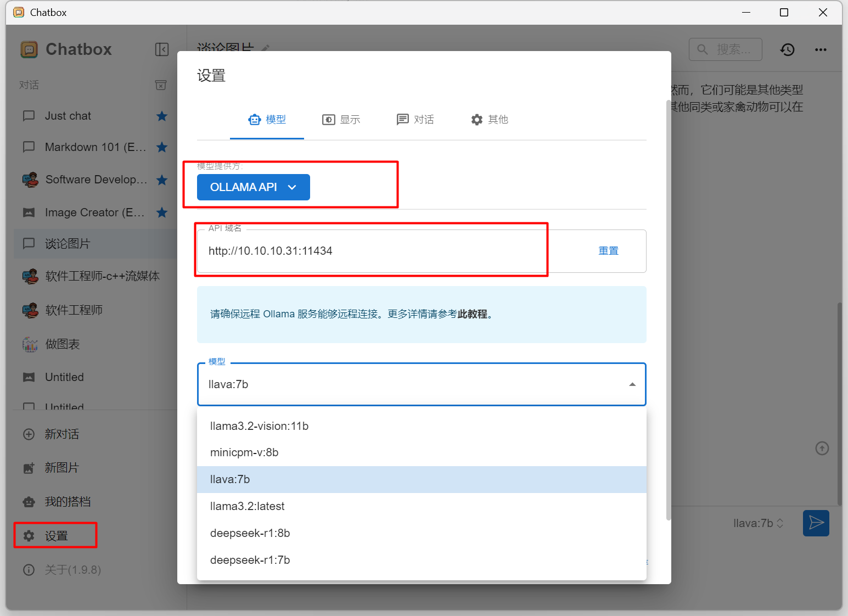Clear conversations with the trash icon

pos(160,85)
